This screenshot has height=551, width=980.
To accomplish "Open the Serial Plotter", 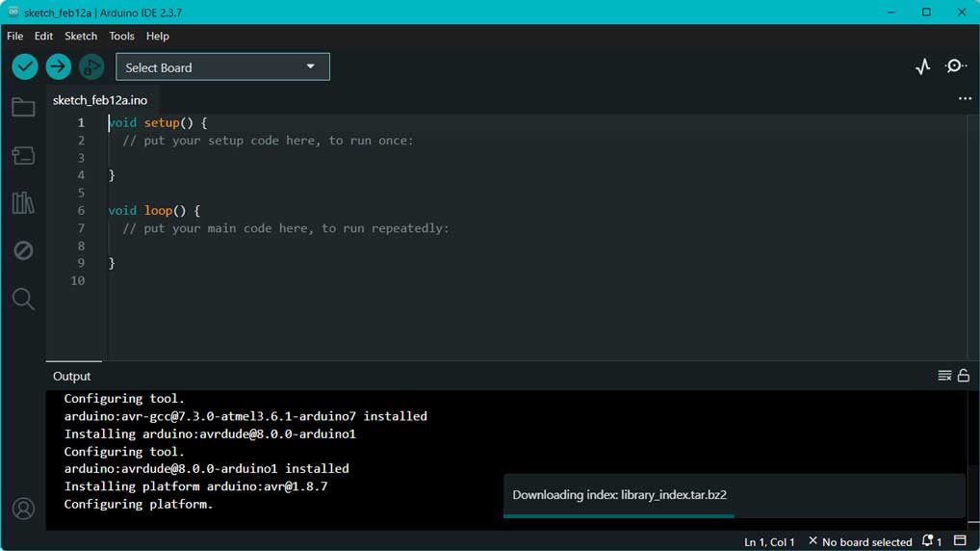I will (x=923, y=66).
